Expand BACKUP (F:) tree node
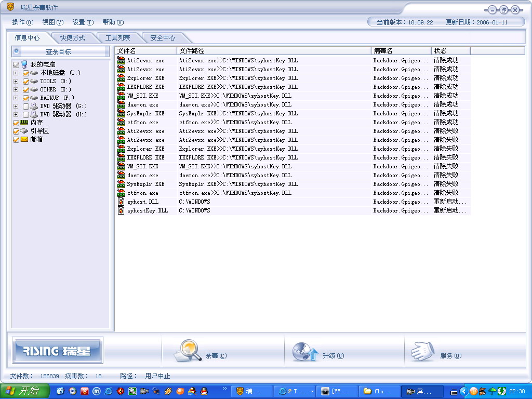The height and width of the screenshot is (399, 532). [16, 98]
